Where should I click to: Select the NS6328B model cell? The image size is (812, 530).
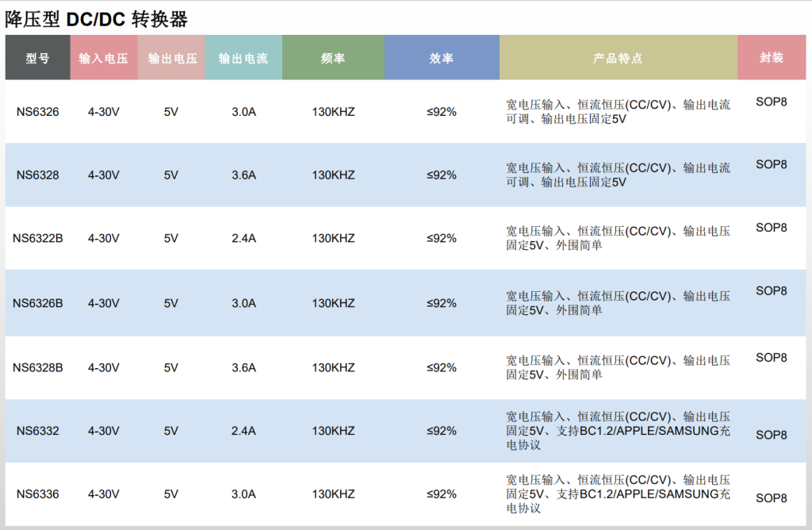(x=38, y=368)
